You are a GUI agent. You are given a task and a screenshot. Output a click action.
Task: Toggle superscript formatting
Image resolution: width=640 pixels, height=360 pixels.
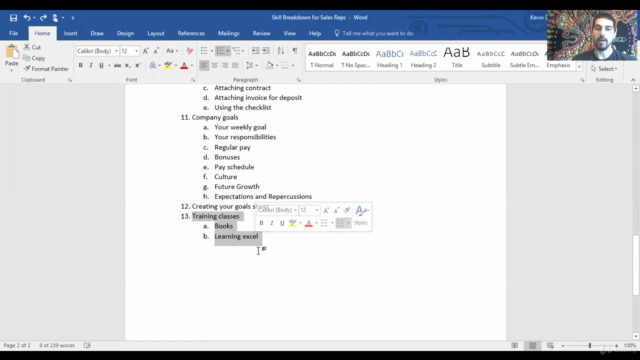(138, 65)
